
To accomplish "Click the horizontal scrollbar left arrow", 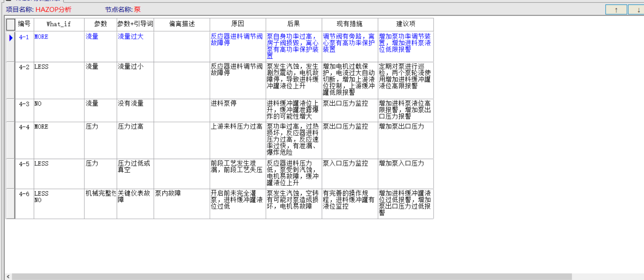I will pos(8,277).
